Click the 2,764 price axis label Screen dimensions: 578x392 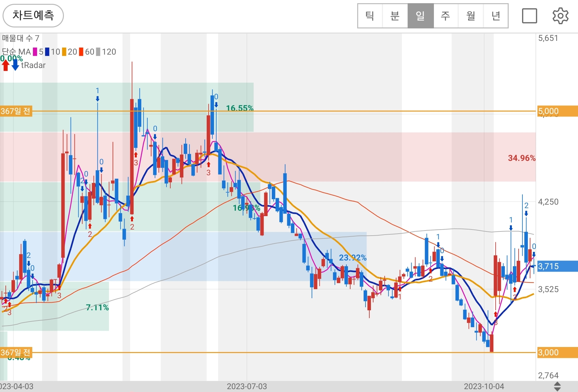[x=548, y=375]
